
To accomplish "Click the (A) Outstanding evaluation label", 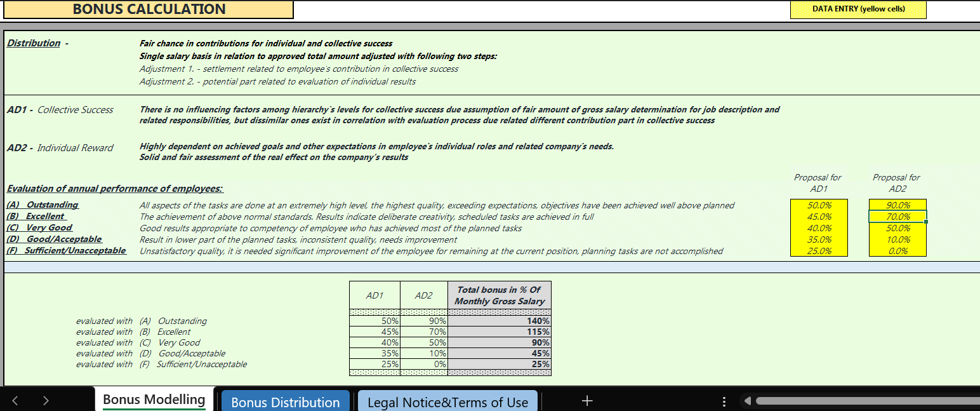I will point(43,205).
